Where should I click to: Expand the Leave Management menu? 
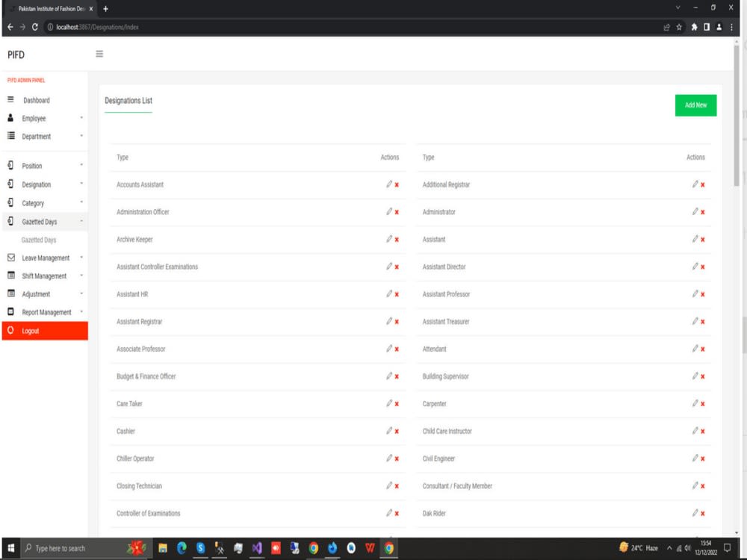click(x=45, y=258)
